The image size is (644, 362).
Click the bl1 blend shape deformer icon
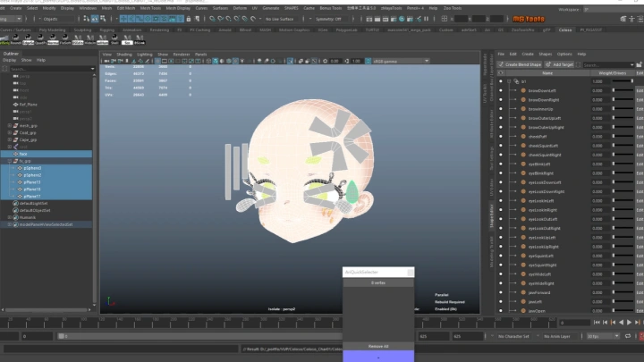point(516,81)
